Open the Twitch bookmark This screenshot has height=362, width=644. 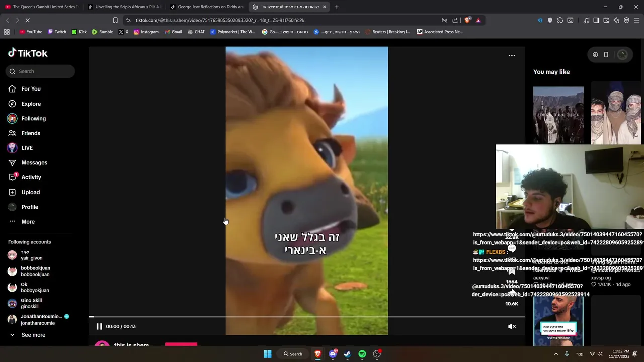[x=57, y=32]
